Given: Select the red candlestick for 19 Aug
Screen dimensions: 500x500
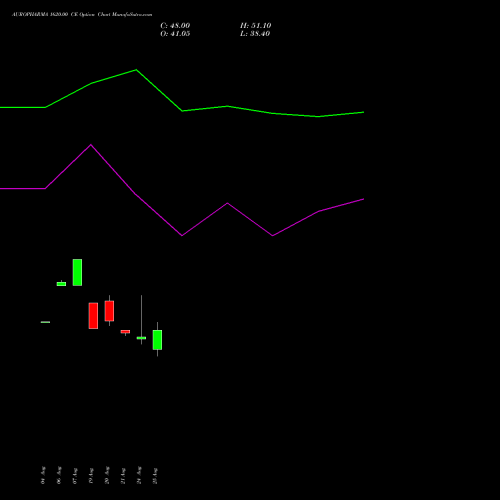Looking at the screenshot, I should [x=93, y=316].
